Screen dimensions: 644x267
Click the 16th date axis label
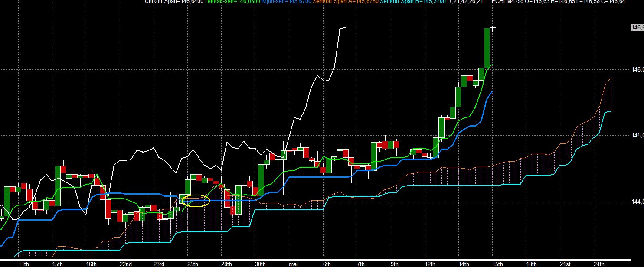pyautogui.click(x=91, y=264)
